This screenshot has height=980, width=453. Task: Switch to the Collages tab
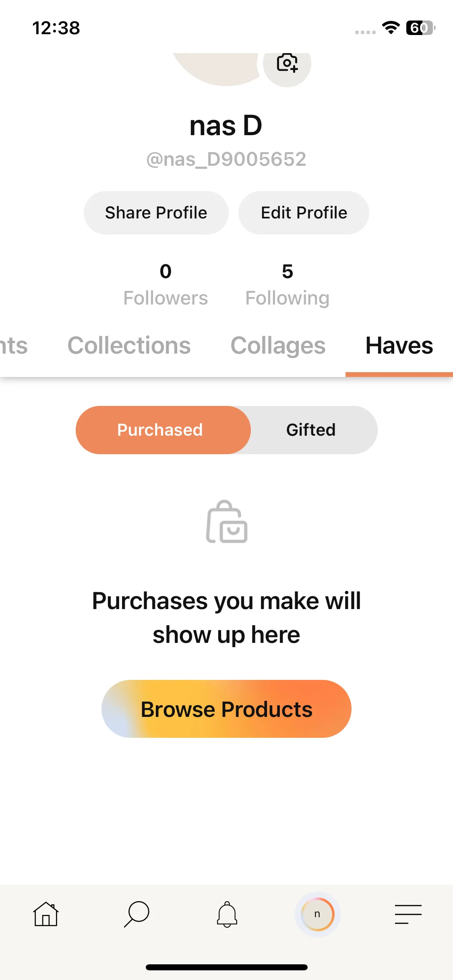(278, 346)
